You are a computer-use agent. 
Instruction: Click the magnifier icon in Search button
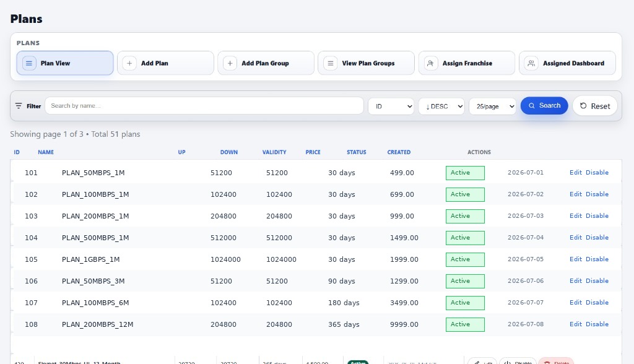pyautogui.click(x=532, y=106)
